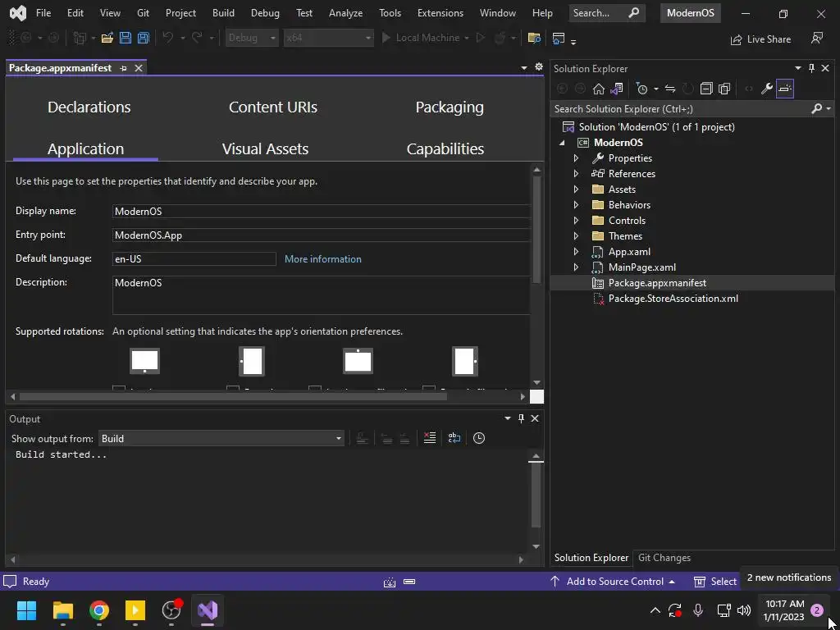Select the App.xaml file
The height and width of the screenshot is (630, 840).
tap(629, 251)
